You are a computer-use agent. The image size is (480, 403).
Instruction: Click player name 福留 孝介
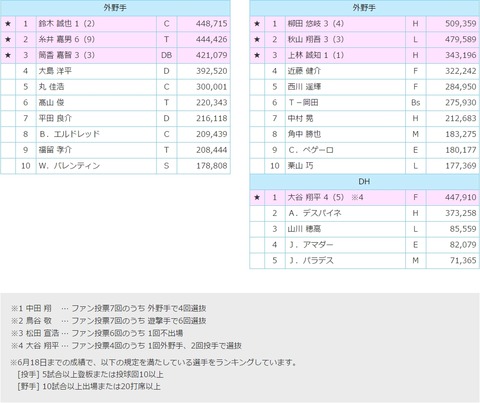click(55, 150)
